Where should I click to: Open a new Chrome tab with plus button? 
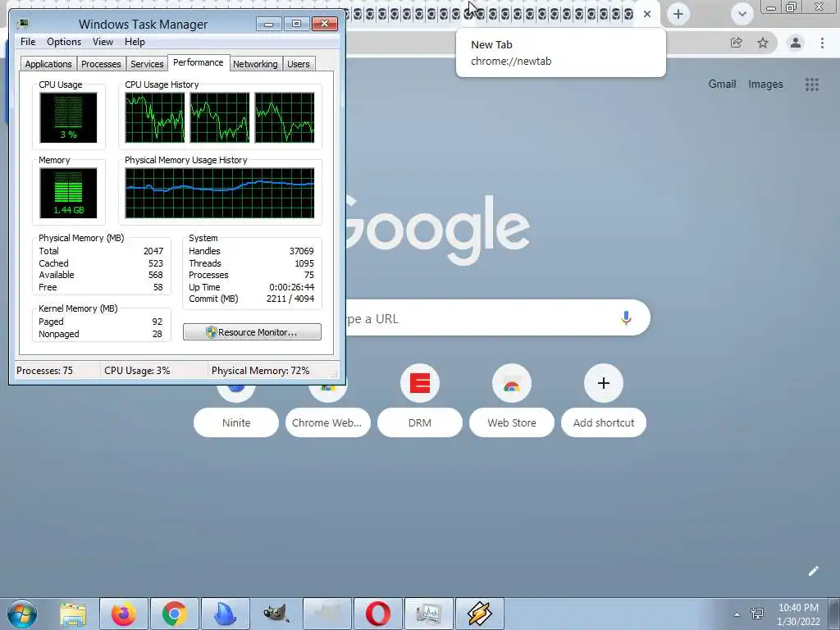click(678, 14)
